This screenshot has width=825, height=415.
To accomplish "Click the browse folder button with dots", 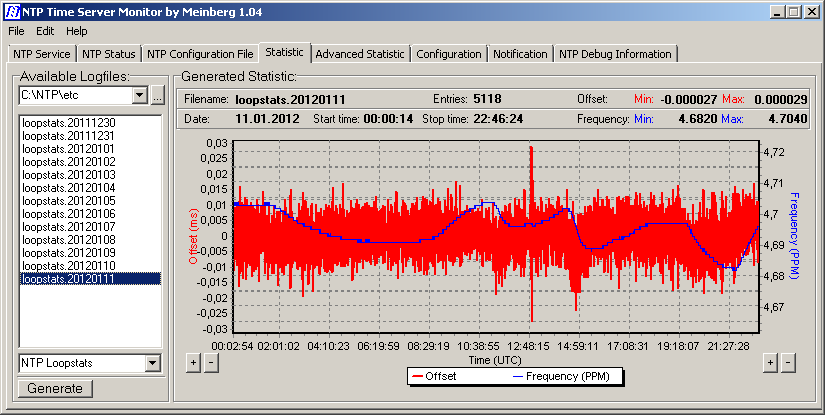I will (157, 95).
